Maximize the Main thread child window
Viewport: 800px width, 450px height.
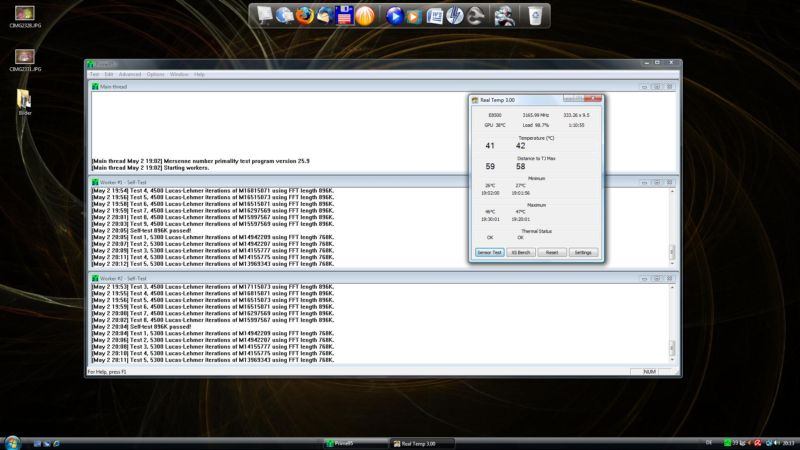657,87
